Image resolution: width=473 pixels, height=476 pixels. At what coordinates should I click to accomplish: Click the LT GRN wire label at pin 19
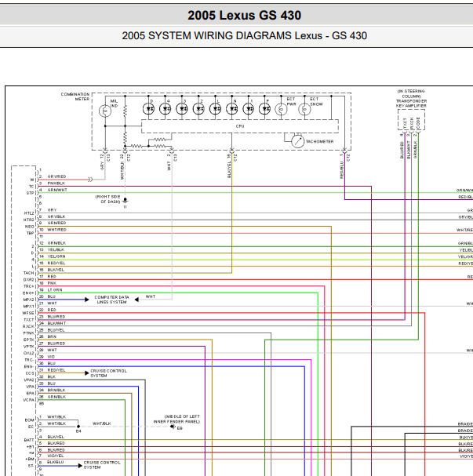tap(55, 290)
